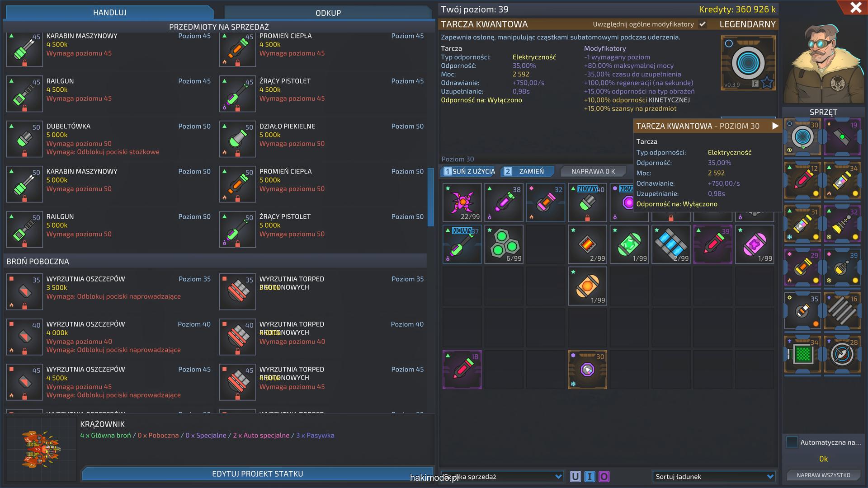Enable Automatyczna naprawa checkbox
The image size is (868, 488).
pyautogui.click(x=792, y=442)
